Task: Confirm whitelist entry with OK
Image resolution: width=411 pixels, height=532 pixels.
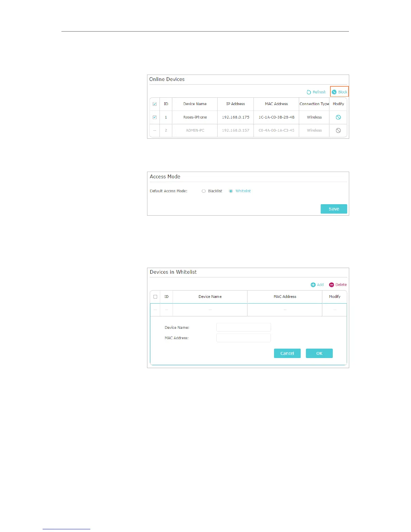Action: tap(319, 353)
